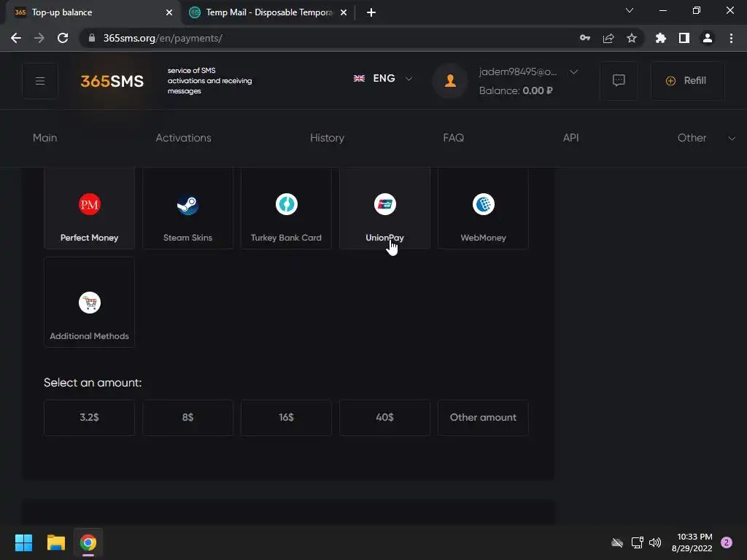The height and width of the screenshot is (560, 747).
Task: Choose Steam Skins payment option
Action: pos(187,208)
